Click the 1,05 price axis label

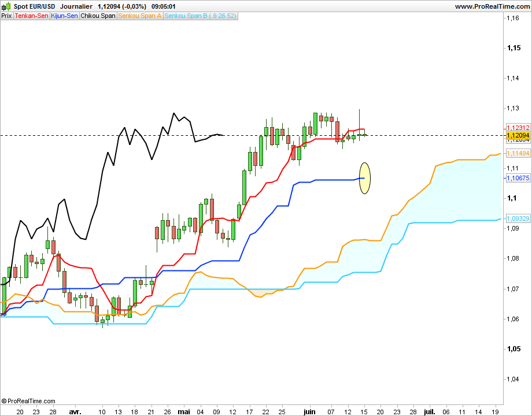(513, 349)
